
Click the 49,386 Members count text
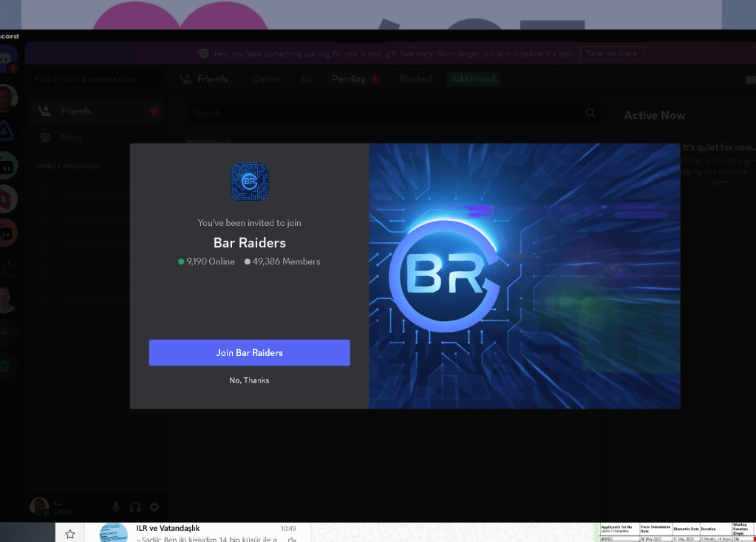point(287,261)
